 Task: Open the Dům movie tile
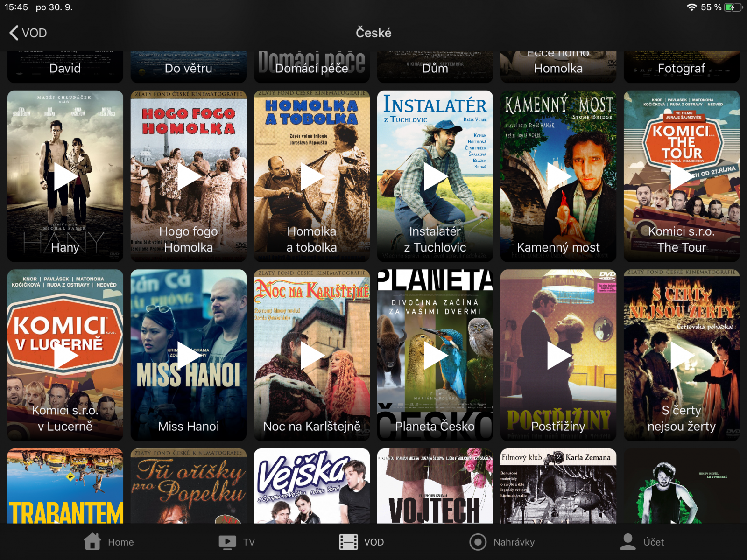(435, 67)
